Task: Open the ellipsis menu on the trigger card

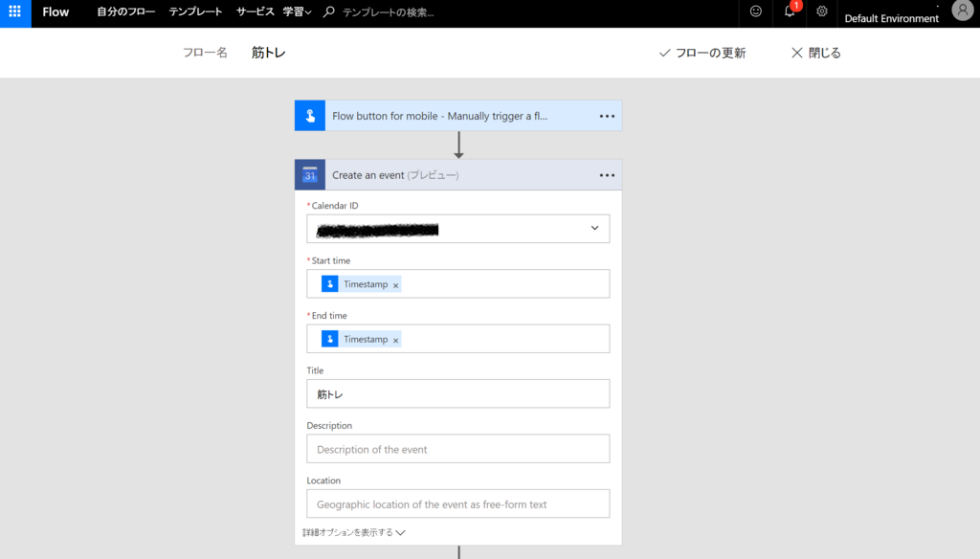Action: coord(607,114)
